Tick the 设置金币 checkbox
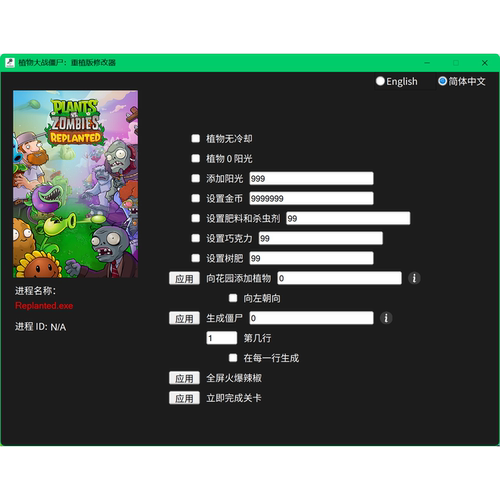 point(196,198)
